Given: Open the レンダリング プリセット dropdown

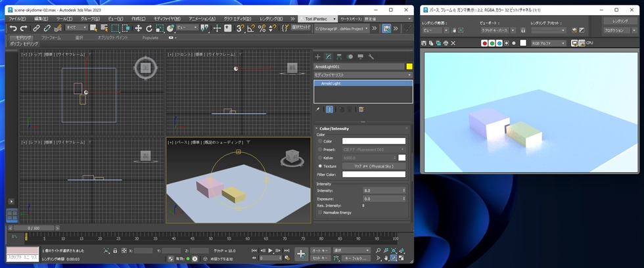Looking at the screenshot, I should [548, 30].
